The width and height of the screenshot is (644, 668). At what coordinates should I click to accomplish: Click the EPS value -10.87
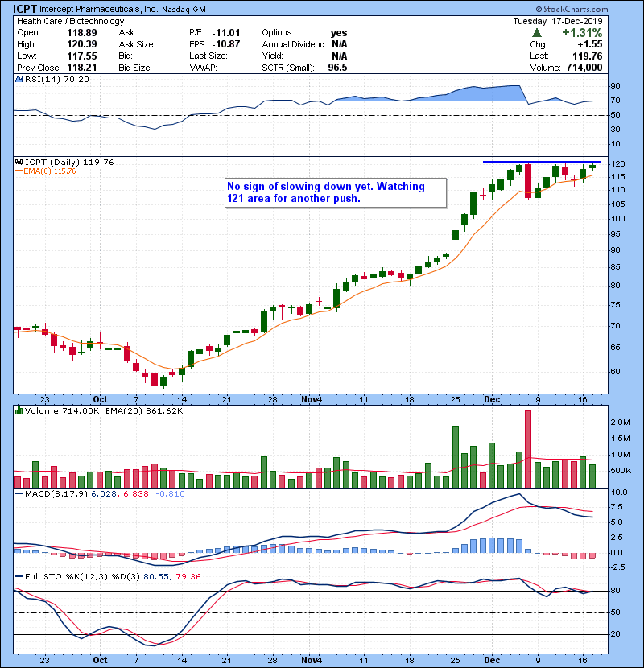226,44
